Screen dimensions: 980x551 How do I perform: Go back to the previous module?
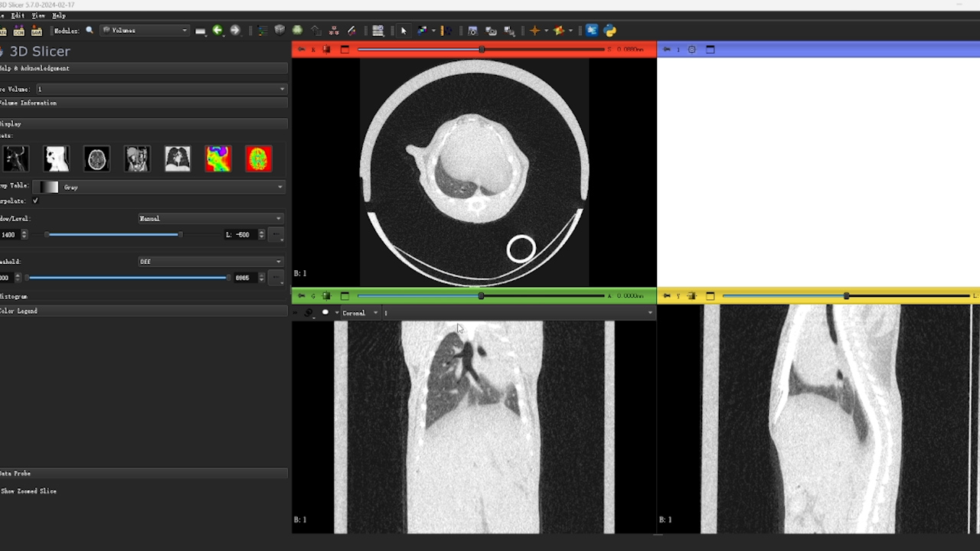(217, 31)
